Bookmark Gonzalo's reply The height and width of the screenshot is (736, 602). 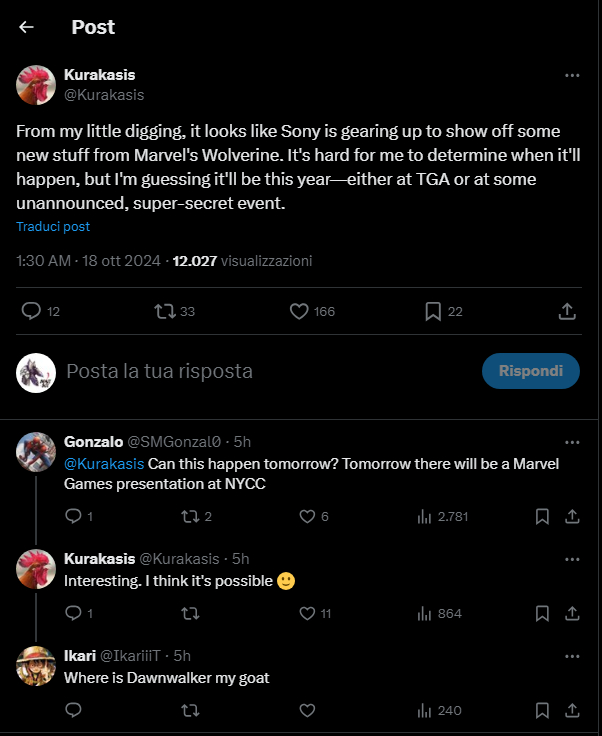tap(542, 516)
